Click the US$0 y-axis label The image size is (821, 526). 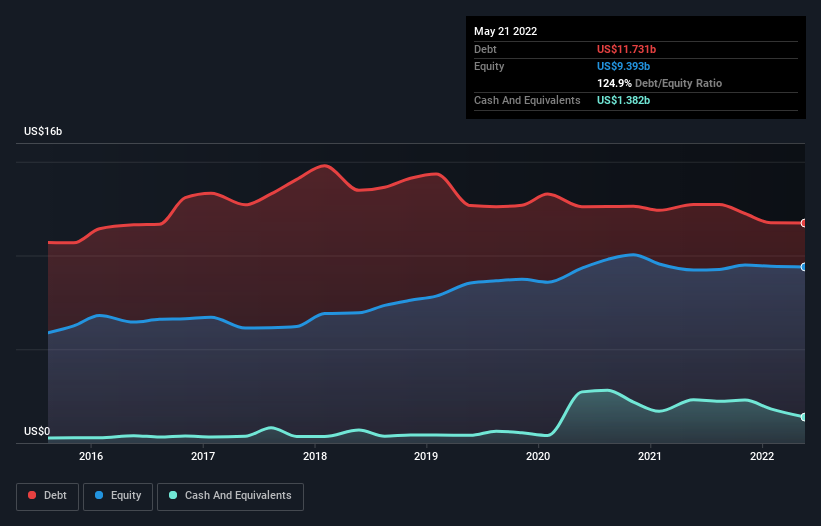37,431
